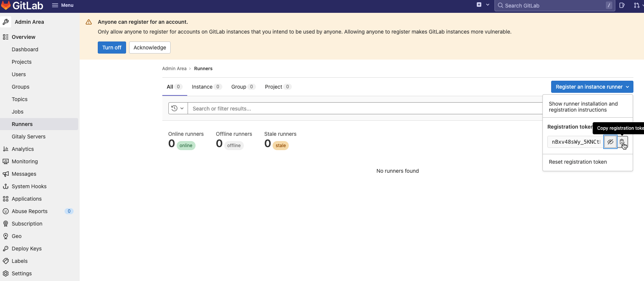644x281 pixels.
Task: Click the Subscription badge icon
Action: 6,224
